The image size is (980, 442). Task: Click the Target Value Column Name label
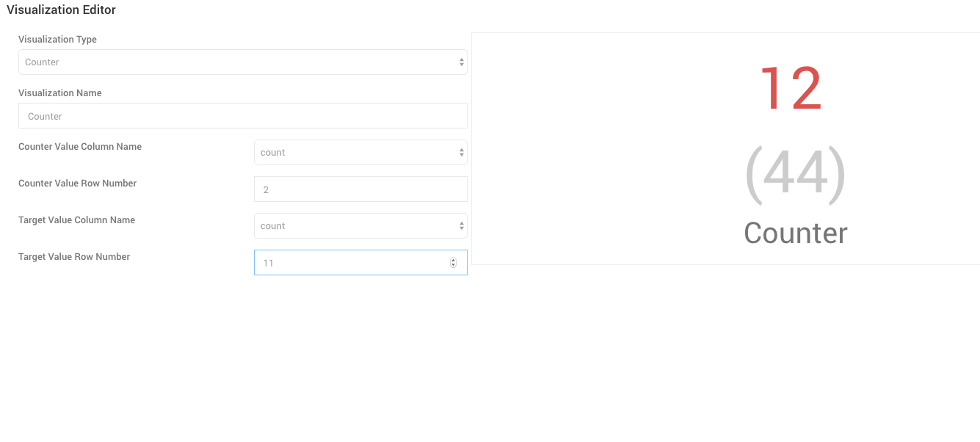pyautogui.click(x=76, y=220)
